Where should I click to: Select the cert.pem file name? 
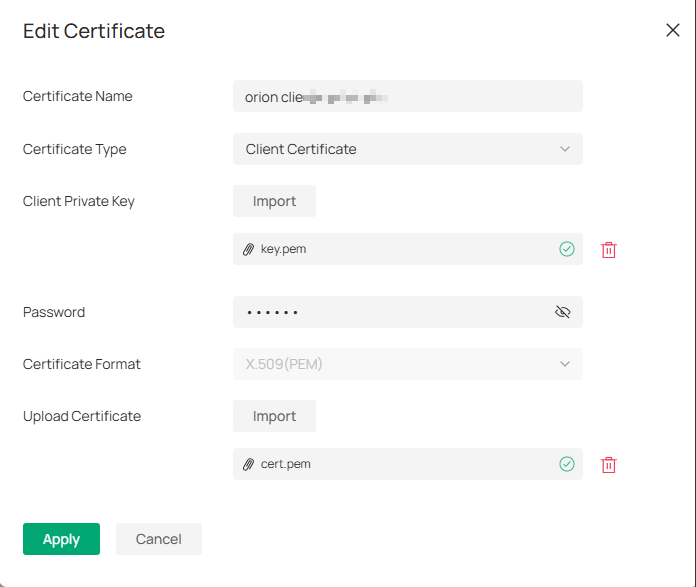click(285, 464)
